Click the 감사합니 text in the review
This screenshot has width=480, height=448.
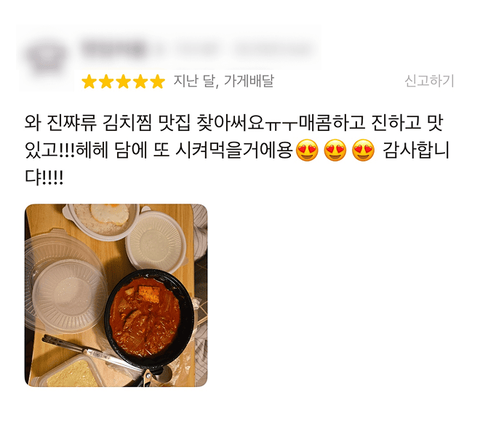(416, 150)
